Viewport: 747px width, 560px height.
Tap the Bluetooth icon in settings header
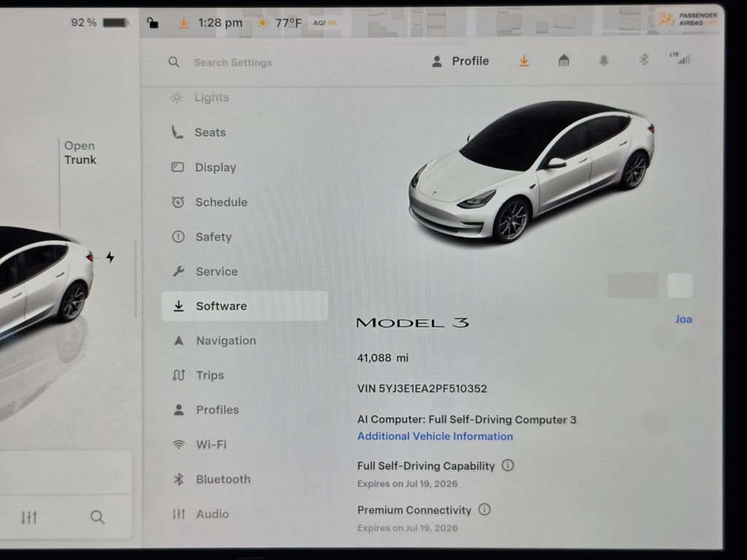[643, 60]
